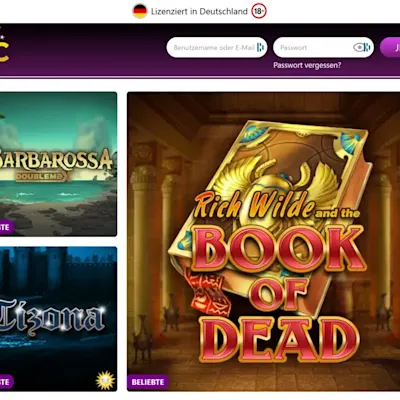Focus the Benutzername oder E-Mail field

click(217, 48)
